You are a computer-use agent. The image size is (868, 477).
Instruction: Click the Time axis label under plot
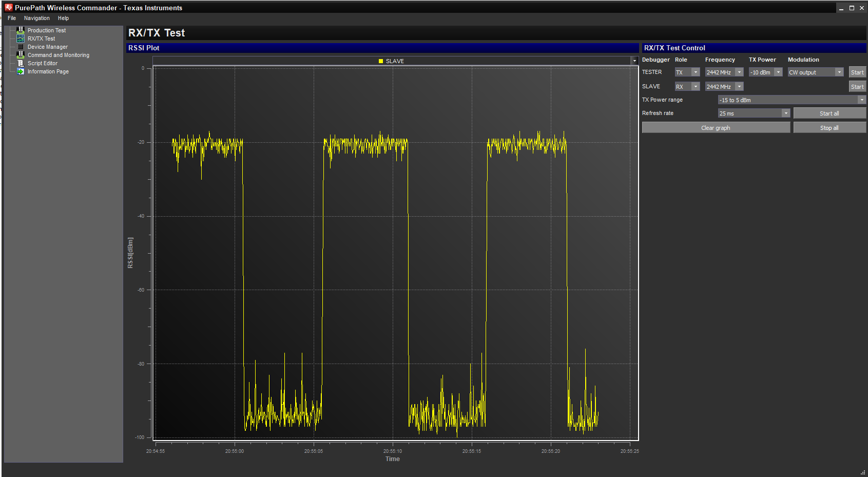pos(393,459)
